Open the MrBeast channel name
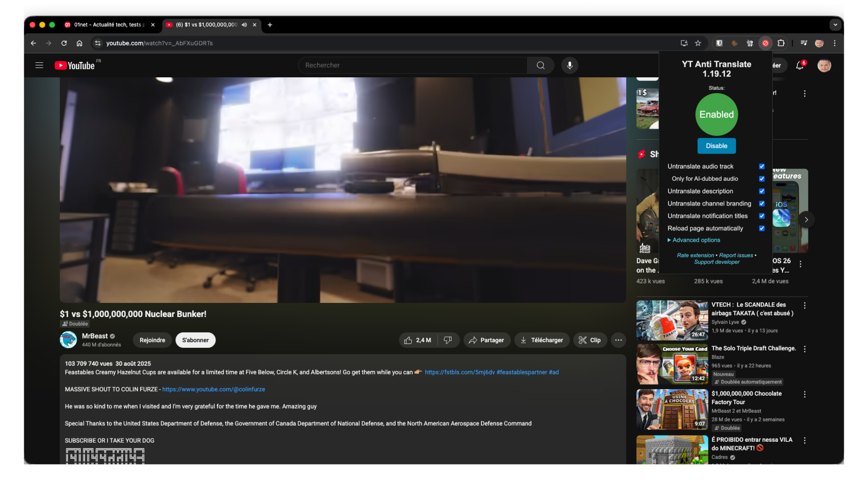The width and height of the screenshot is (868, 496). pos(95,336)
